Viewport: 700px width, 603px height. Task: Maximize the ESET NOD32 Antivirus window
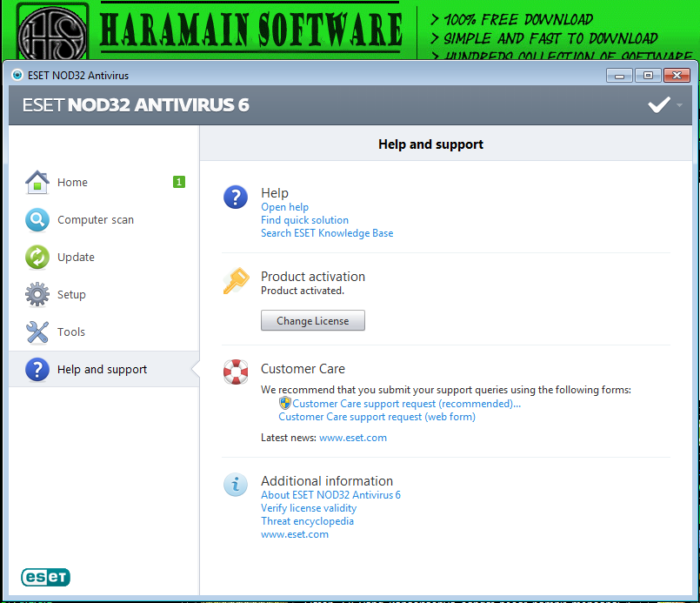pyautogui.click(x=648, y=76)
